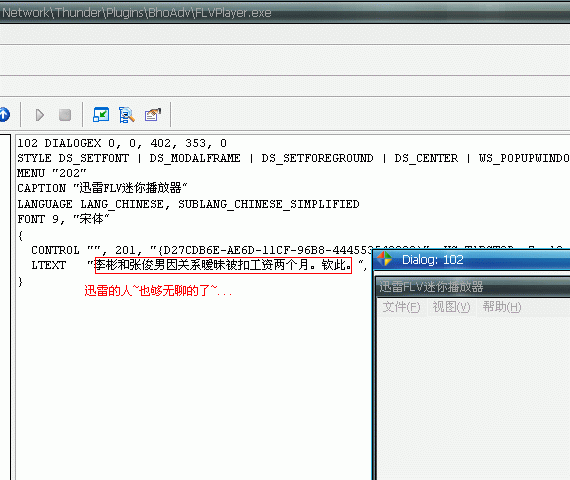The image size is (570, 480).
Task: Click the CONTROL "", 201 script line
Action: click(202, 250)
